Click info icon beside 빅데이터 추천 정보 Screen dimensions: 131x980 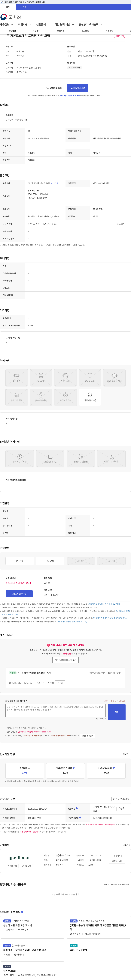click(22, 912)
